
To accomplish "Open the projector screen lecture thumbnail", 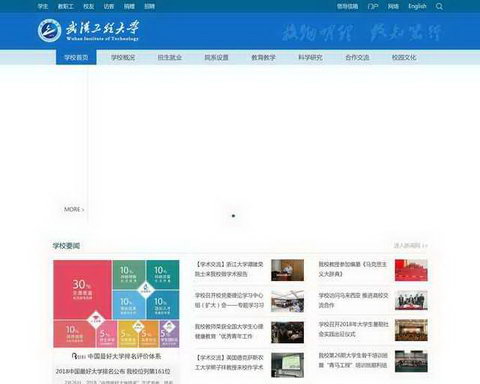I will (x=287, y=364).
